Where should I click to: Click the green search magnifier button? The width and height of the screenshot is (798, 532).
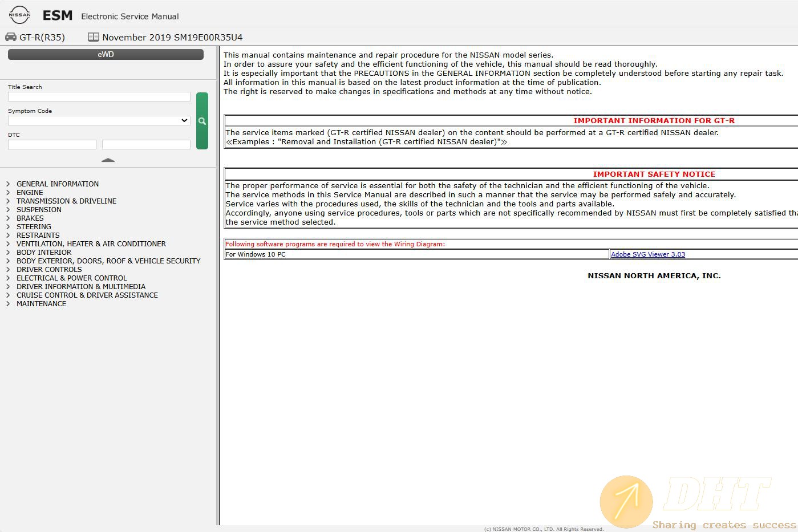pos(202,121)
